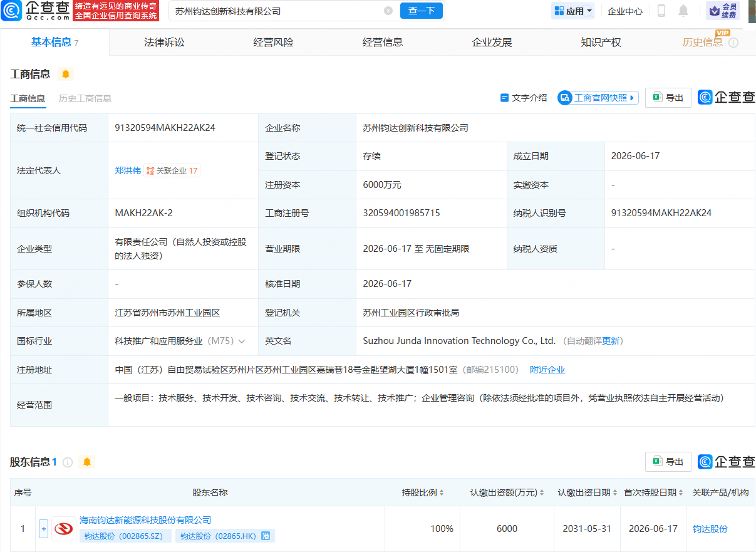
Task: Open 企业中心 link
Action: (x=625, y=11)
